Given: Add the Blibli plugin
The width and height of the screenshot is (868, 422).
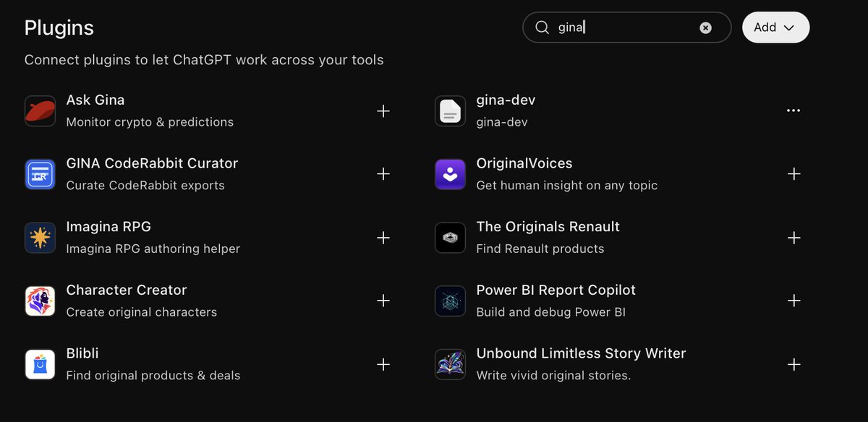Looking at the screenshot, I should coord(383,364).
